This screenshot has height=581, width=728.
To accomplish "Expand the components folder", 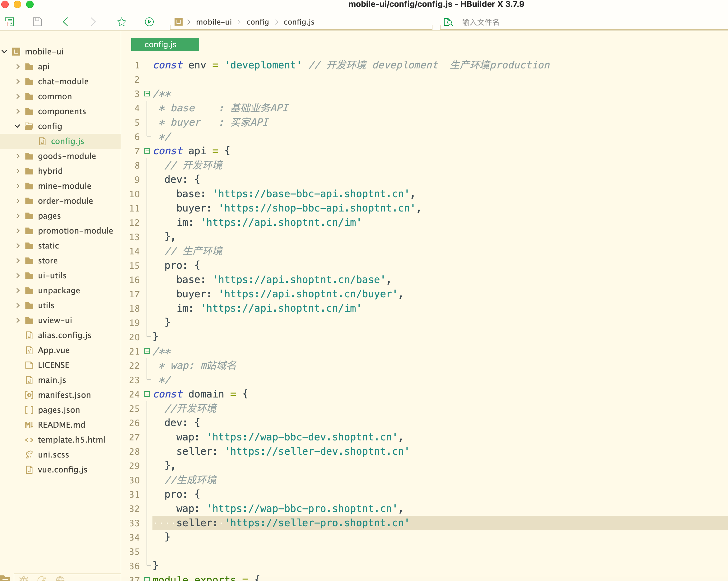I will tap(18, 111).
